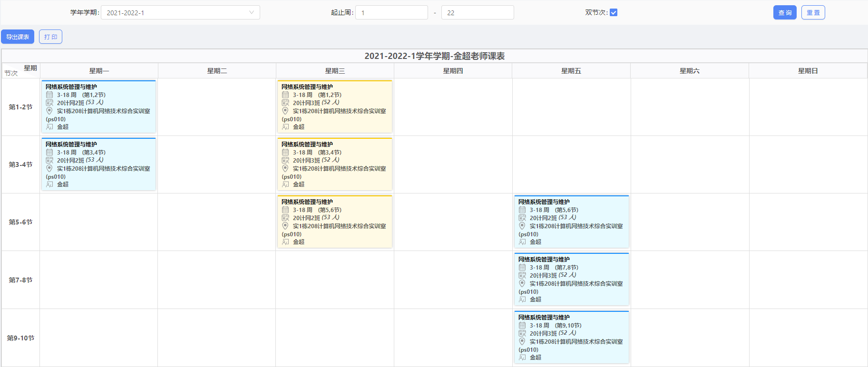Export timetable with 导出课表 button
This screenshot has width=868, height=367.
point(18,37)
